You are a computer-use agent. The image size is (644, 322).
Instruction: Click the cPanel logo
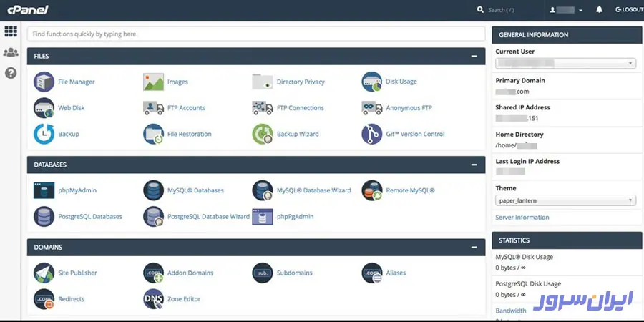coord(27,10)
